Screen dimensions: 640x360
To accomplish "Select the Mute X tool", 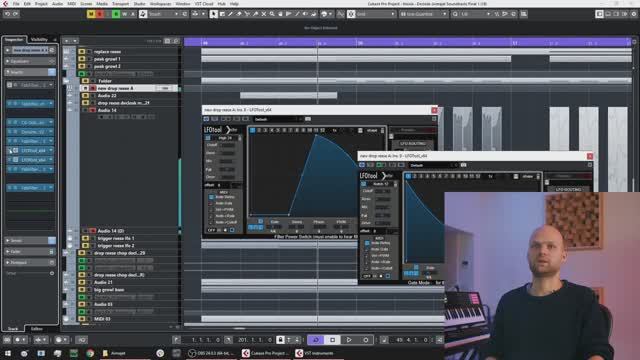I will [x=264, y=14].
